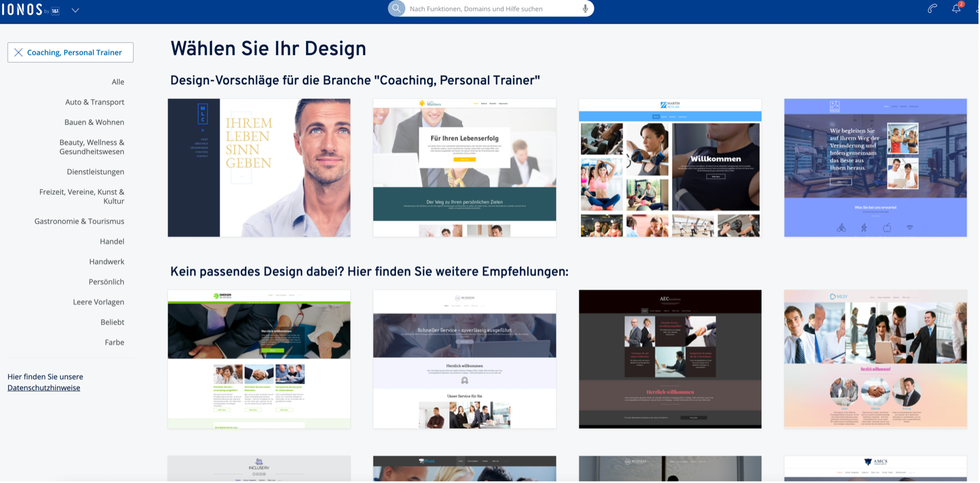980x483 pixels.
Task: Select the Auto & Transport category
Action: [x=95, y=102]
